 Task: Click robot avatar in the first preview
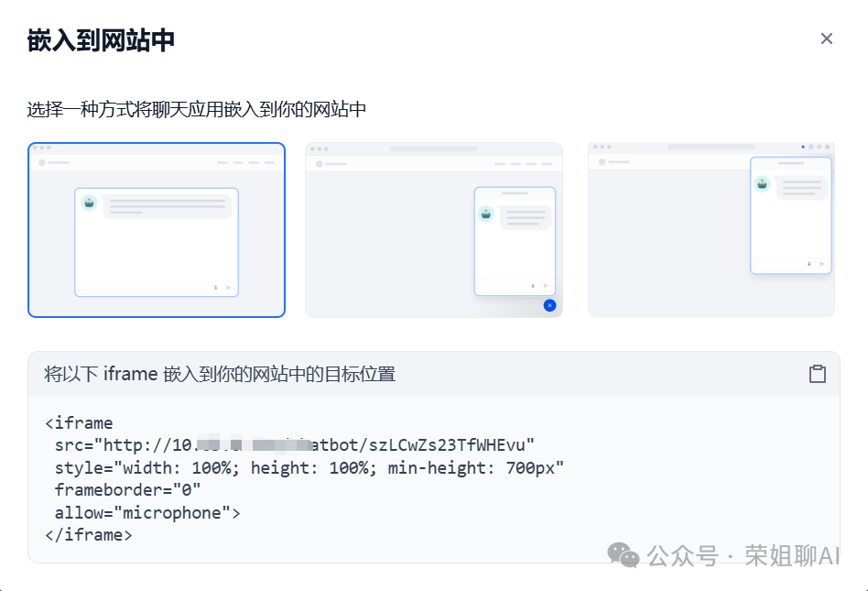tap(89, 202)
